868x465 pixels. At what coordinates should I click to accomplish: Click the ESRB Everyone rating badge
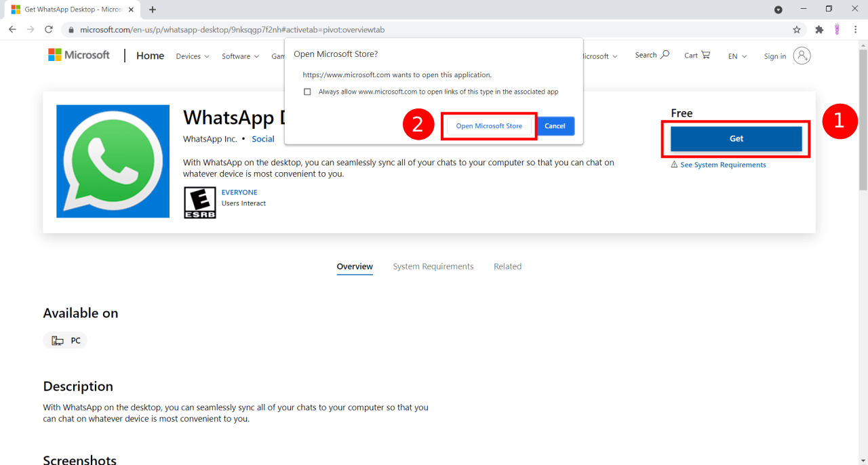(200, 203)
